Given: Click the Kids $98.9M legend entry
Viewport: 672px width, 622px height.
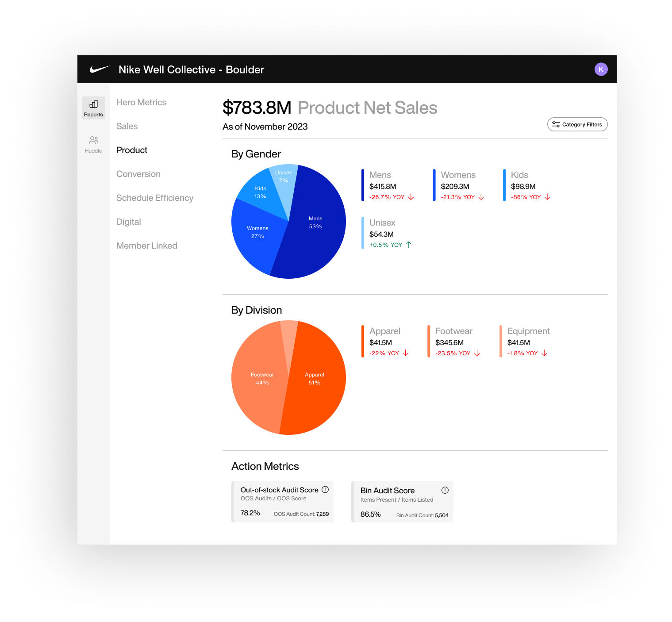Looking at the screenshot, I should [527, 185].
